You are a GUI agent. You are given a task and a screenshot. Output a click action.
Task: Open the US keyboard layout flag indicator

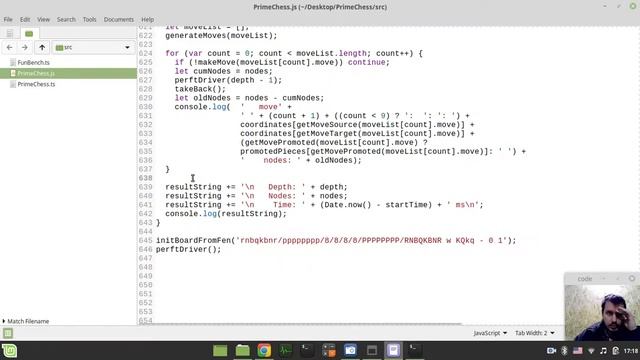tap(578, 351)
